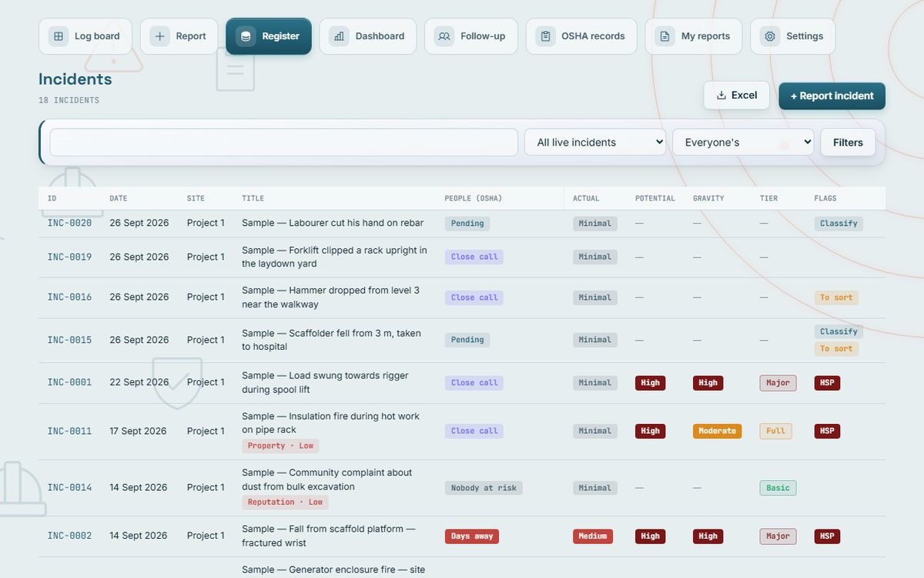Screen dimensions: 924x578
Task: Open the Log board tab
Action: click(x=85, y=36)
